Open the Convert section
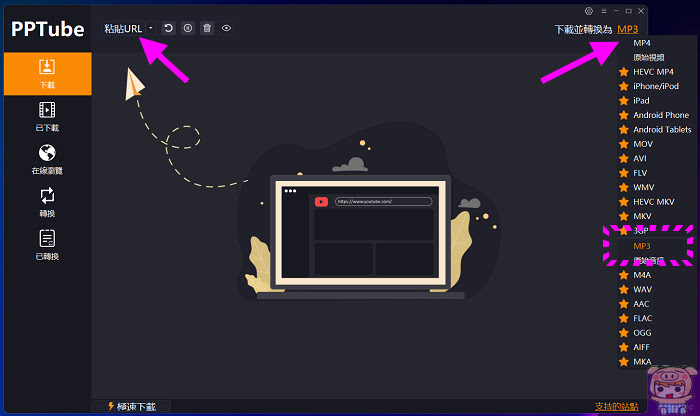This screenshot has height=416, width=700. (47, 202)
